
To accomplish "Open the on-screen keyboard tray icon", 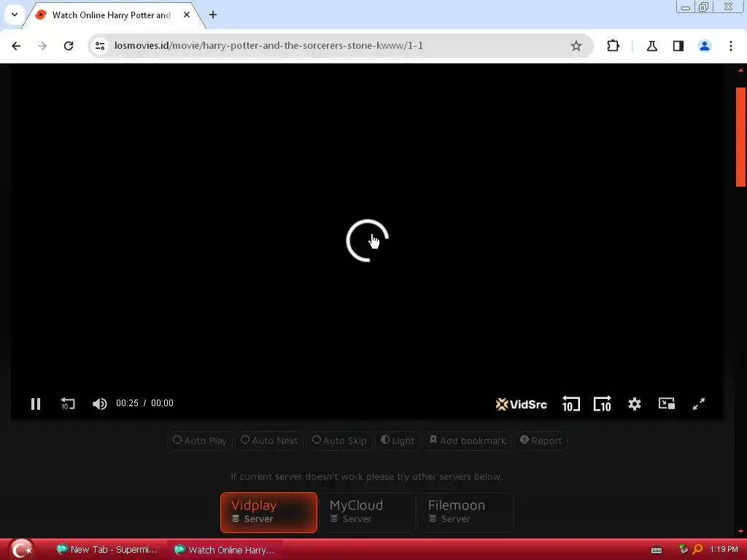I will coord(657,550).
